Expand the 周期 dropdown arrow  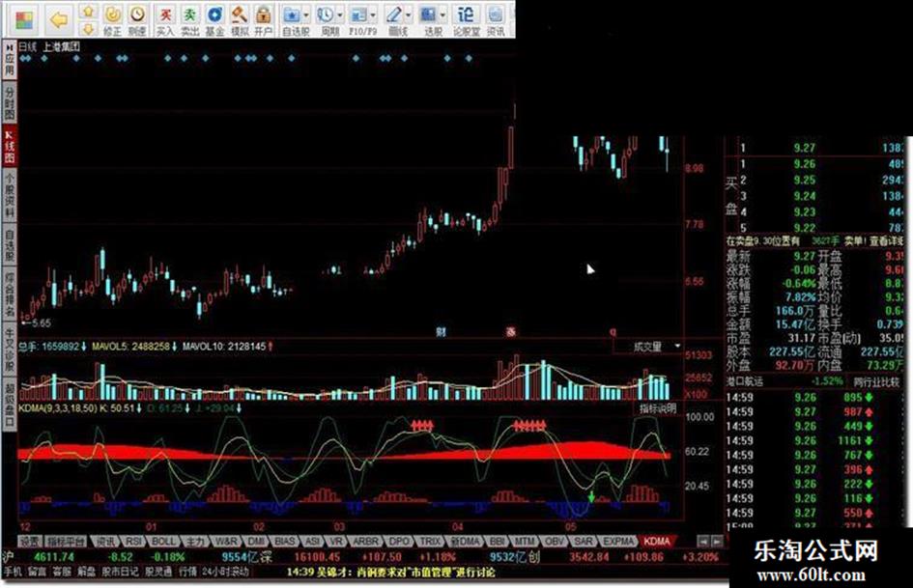coord(340,14)
